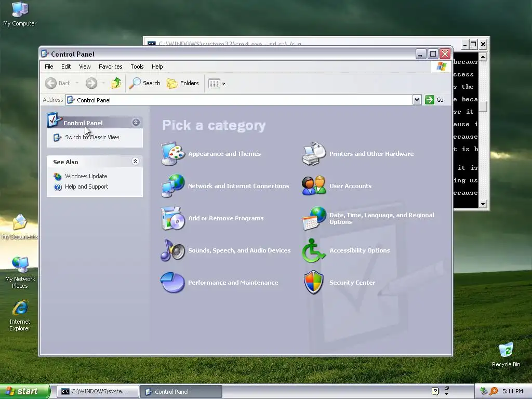
Task: Open the File menu
Action: point(49,66)
